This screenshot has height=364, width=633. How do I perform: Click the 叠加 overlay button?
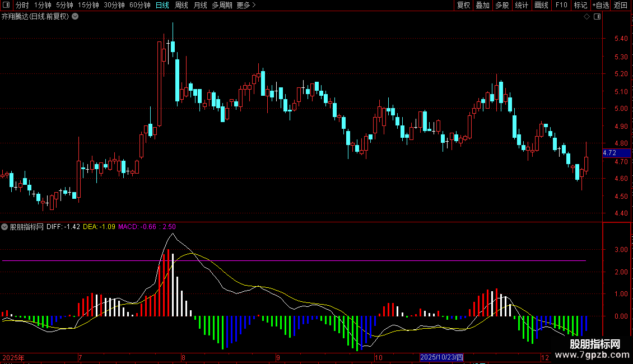tap(483, 5)
